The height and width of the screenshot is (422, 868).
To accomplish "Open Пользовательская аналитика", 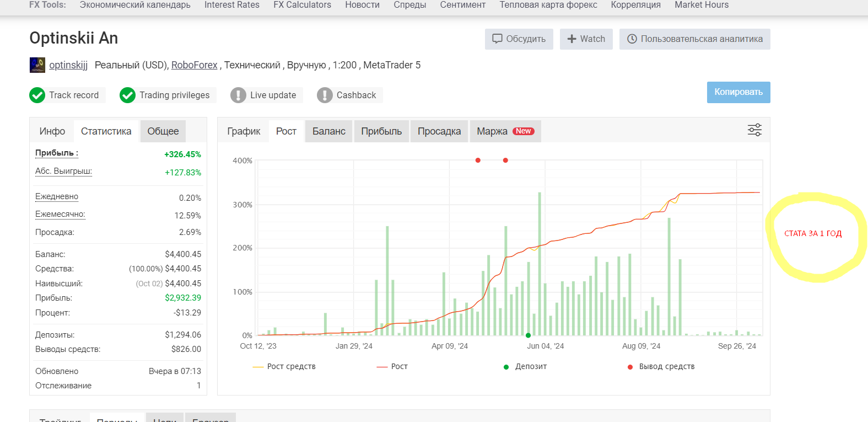I will [x=694, y=39].
